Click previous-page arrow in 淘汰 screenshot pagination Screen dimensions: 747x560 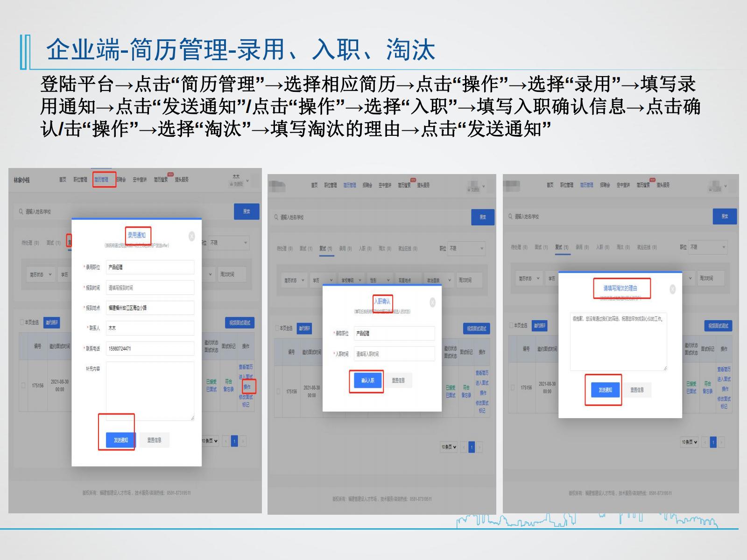(705, 442)
